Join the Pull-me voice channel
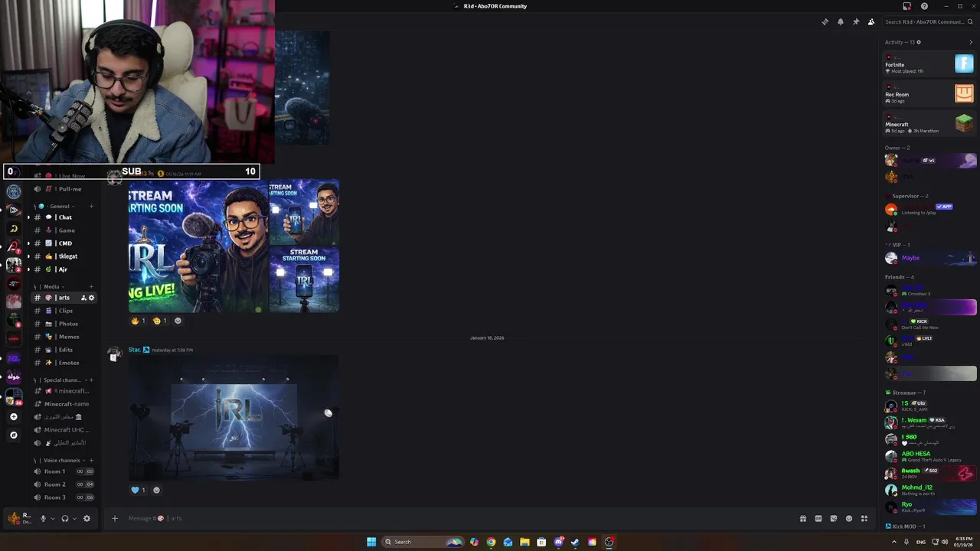 tap(64, 189)
